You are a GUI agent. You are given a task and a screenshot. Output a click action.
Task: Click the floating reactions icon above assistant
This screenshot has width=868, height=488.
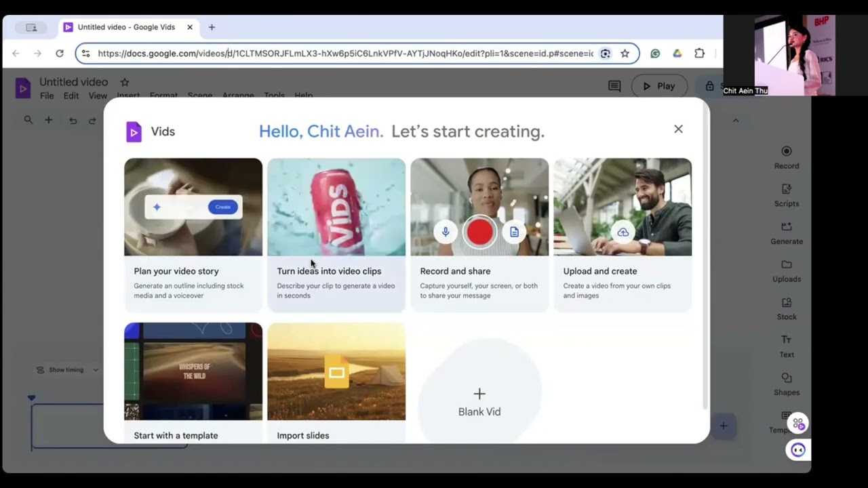click(798, 424)
